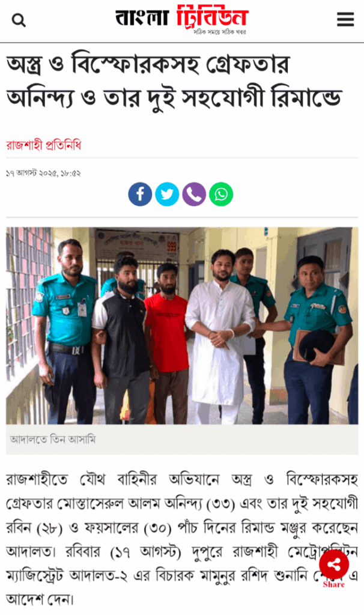Click the সঠিক সময়ে সঠিক খবর tagline
Screen dimensions: 364x615
[220, 32]
